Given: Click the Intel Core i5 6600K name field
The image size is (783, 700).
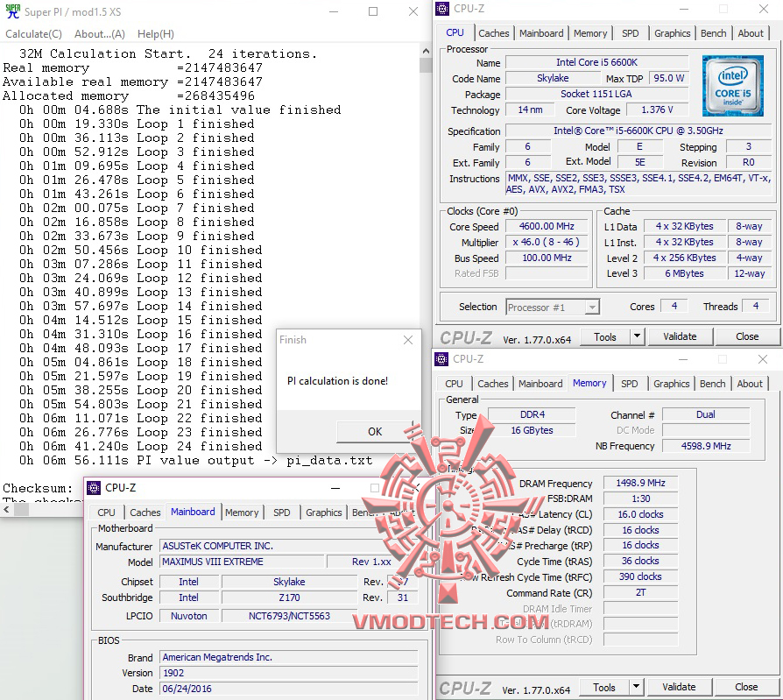Looking at the screenshot, I should coord(596,62).
